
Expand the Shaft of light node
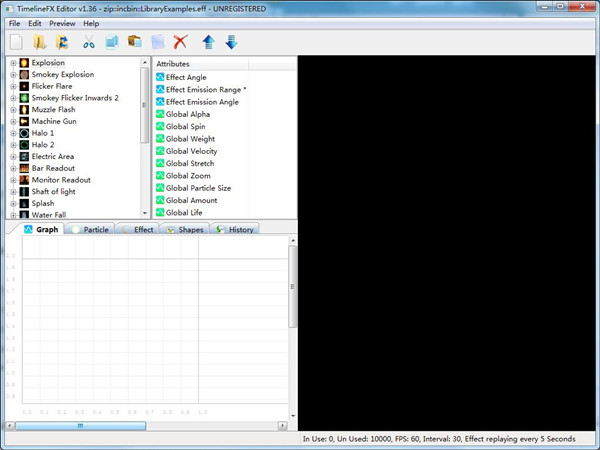coord(13,192)
